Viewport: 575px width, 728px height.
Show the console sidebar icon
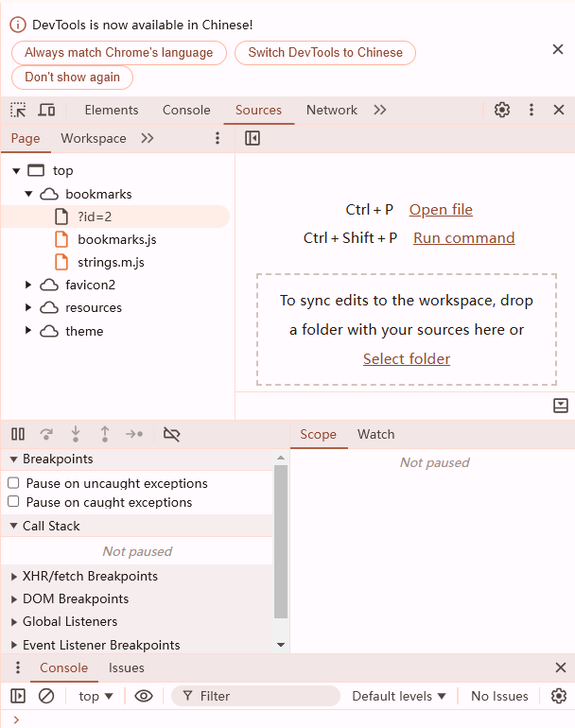click(18, 696)
